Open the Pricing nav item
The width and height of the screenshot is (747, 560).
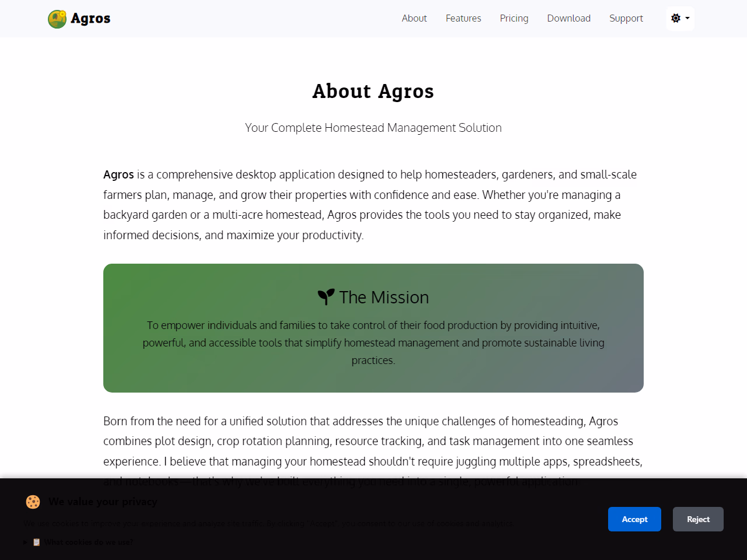(514, 18)
